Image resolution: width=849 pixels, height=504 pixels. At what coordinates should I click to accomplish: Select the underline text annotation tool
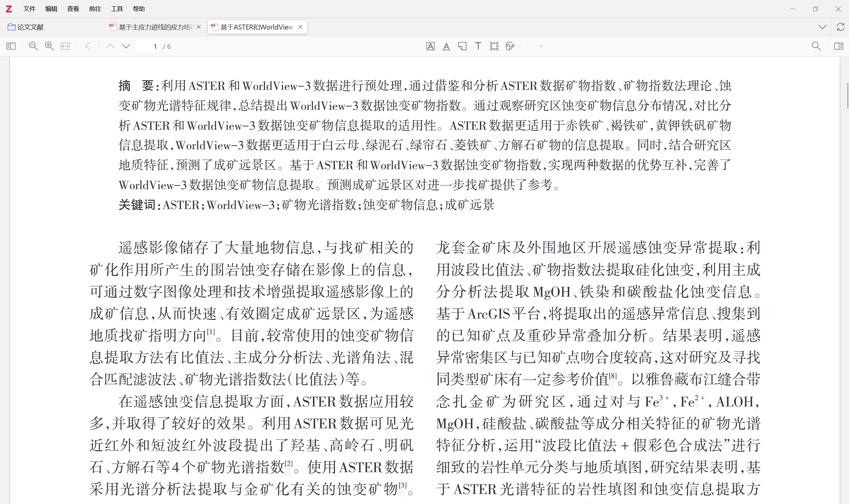[x=446, y=46]
